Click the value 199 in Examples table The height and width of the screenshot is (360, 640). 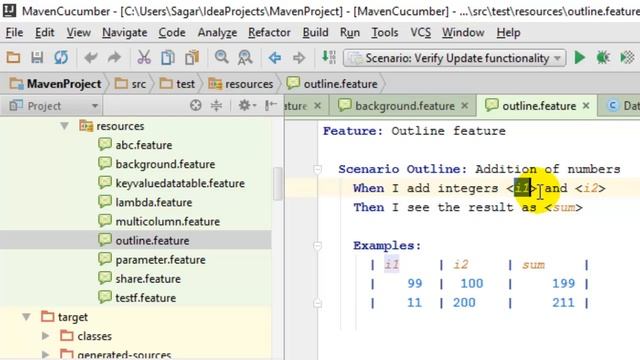click(x=563, y=283)
